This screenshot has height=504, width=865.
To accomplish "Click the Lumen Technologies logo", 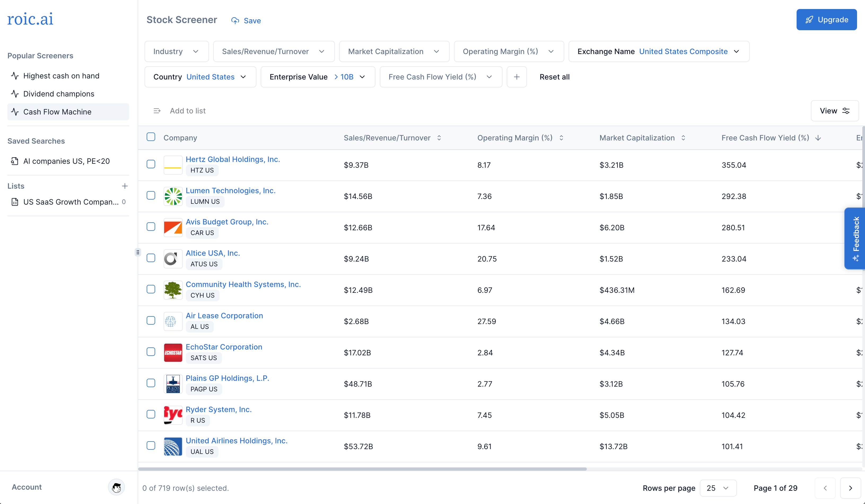I will click(173, 196).
